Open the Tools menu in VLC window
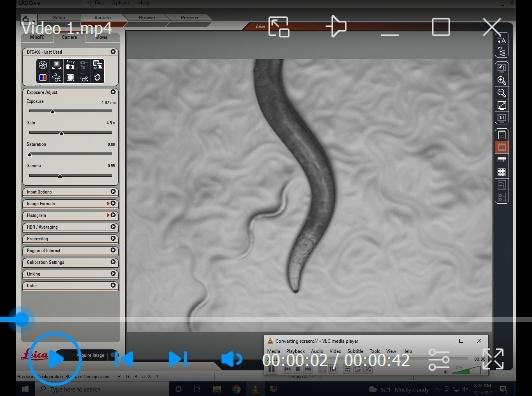 375,351
